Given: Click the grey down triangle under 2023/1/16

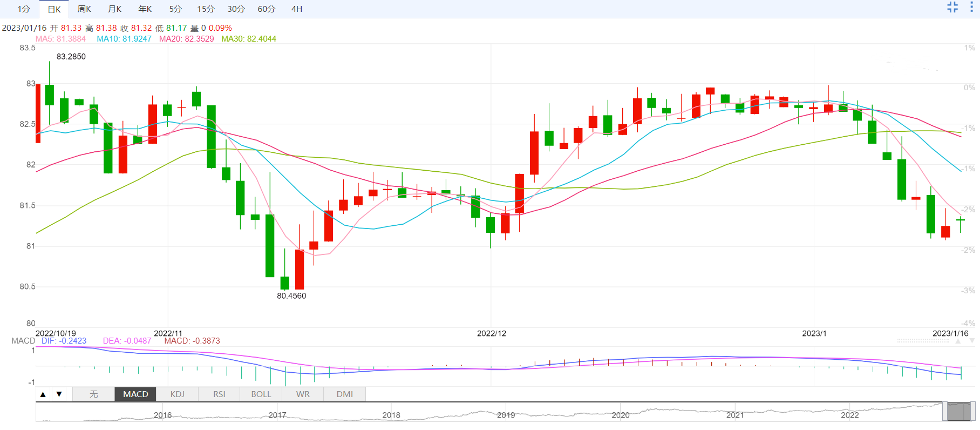Looking at the screenshot, I should 972,341.
